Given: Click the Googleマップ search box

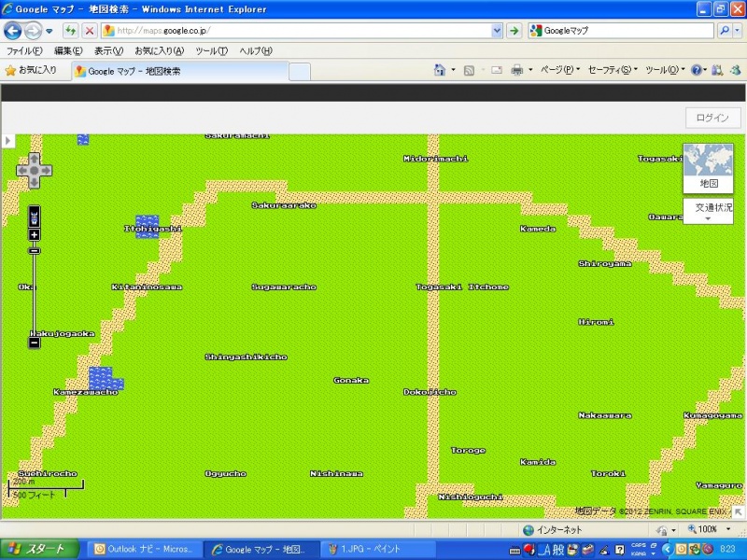Looking at the screenshot, I should coord(621,31).
